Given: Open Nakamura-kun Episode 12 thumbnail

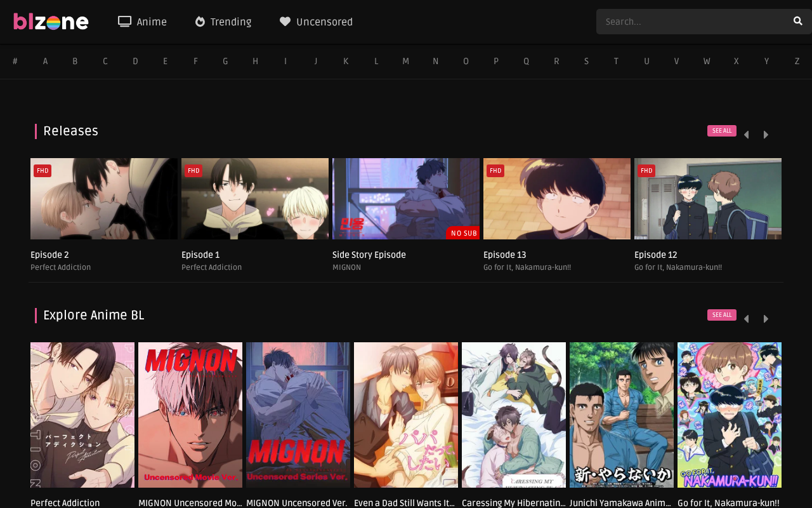Looking at the screenshot, I should coord(708,199).
